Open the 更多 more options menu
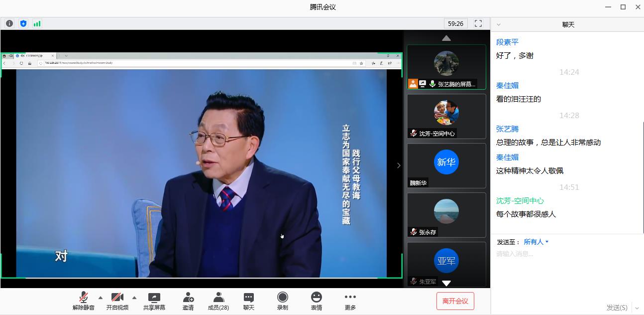 tap(350, 301)
